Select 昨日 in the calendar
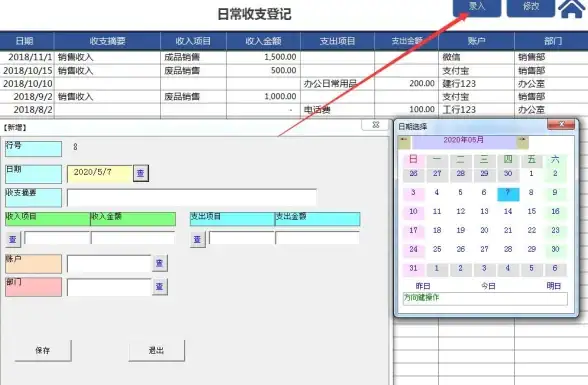 (423, 286)
